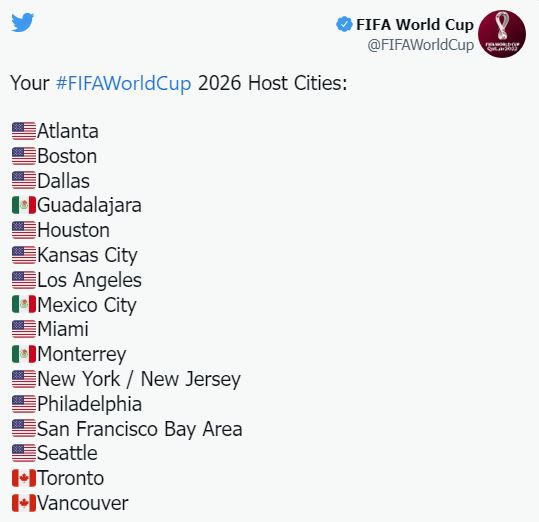Click the Los Angeles text
Image resolution: width=539 pixels, height=522 pixels.
point(89,280)
